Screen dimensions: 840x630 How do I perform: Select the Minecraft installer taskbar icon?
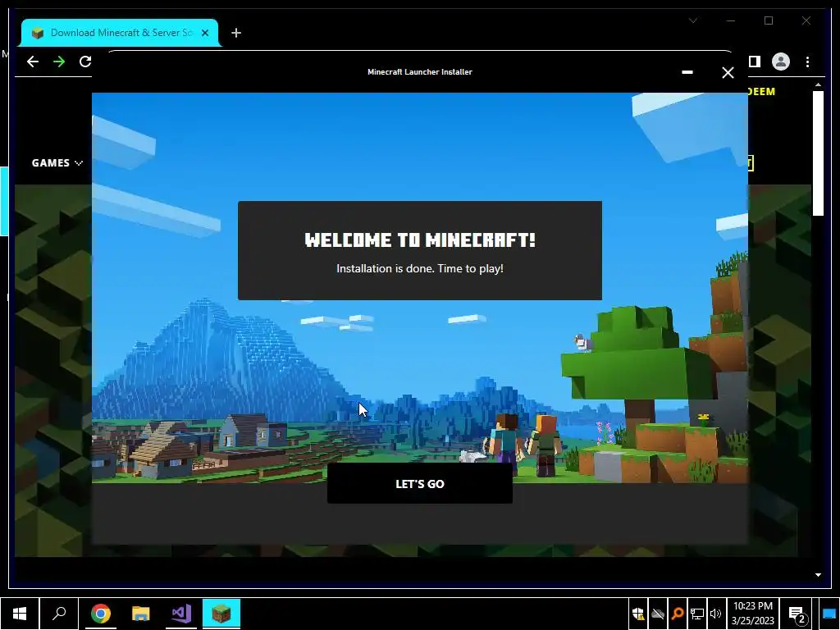(221, 614)
